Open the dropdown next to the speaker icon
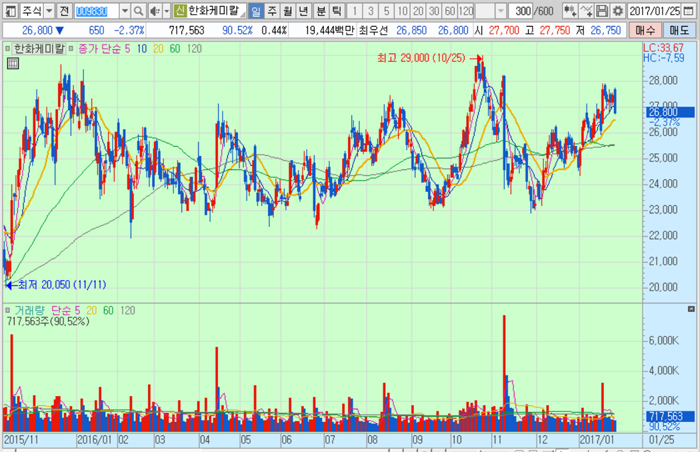Viewport: 700px width, 452px height. [x=165, y=10]
